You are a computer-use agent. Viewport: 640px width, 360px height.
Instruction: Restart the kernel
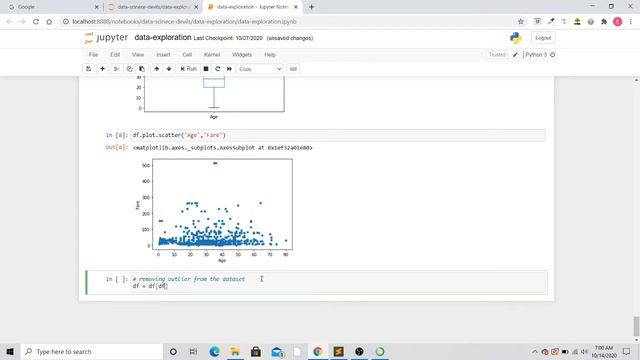[x=218, y=69]
